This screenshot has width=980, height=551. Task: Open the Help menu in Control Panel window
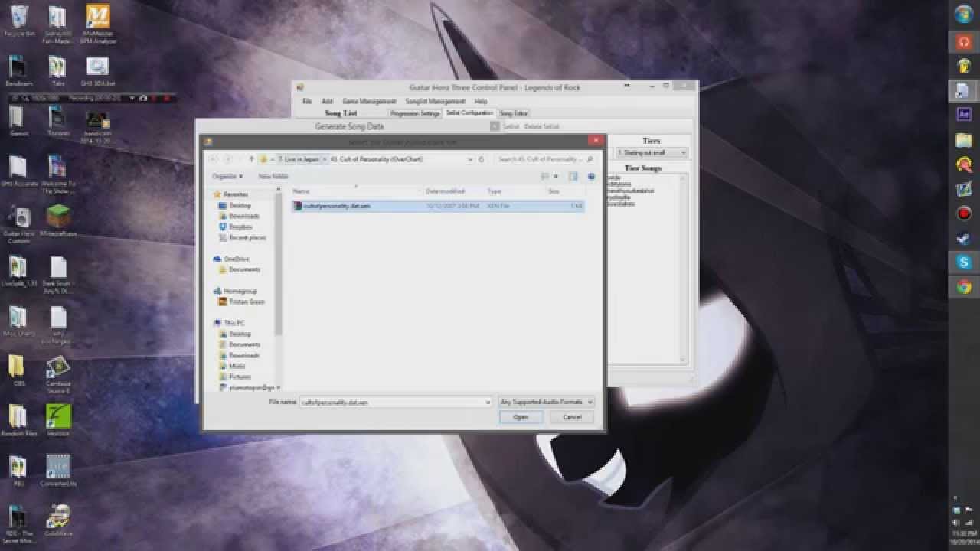click(x=481, y=101)
